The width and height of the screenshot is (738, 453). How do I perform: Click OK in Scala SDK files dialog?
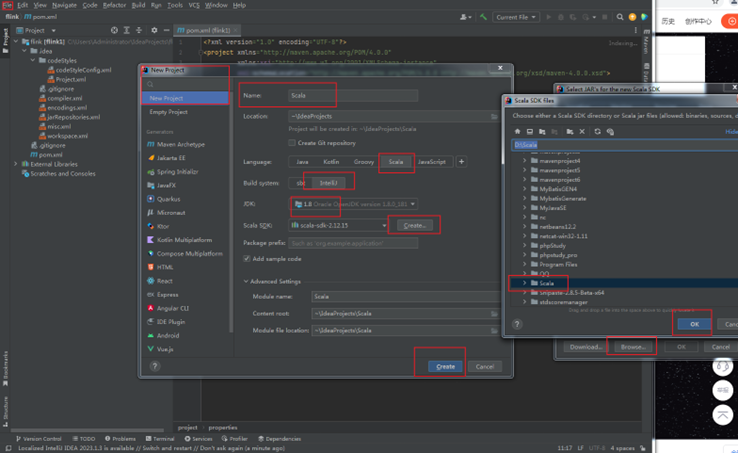tap(694, 324)
